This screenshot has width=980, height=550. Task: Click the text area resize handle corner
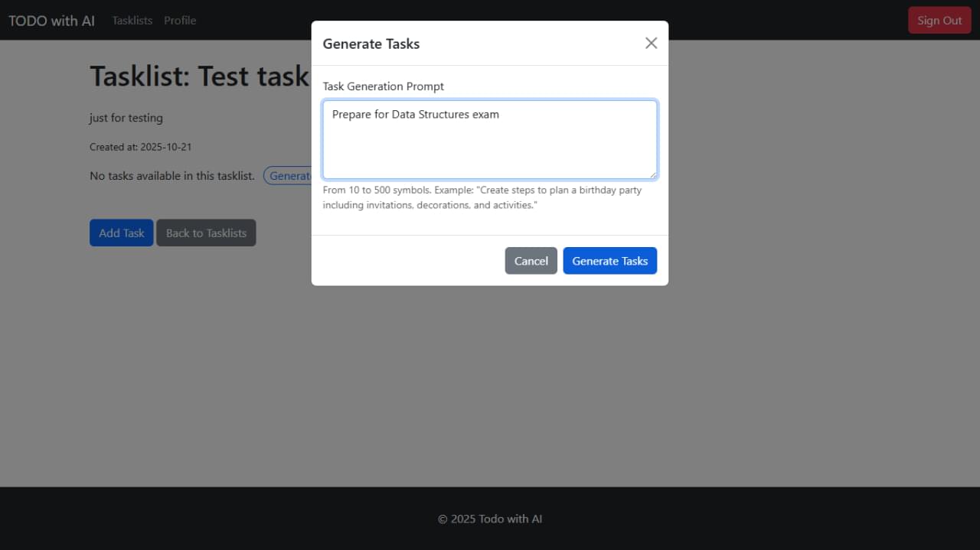click(x=652, y=174)
